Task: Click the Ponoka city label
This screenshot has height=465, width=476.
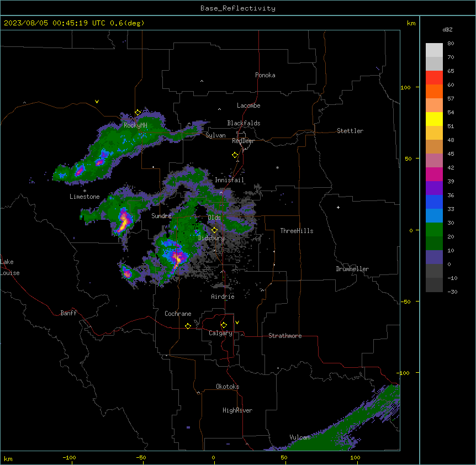Action: 265,75
